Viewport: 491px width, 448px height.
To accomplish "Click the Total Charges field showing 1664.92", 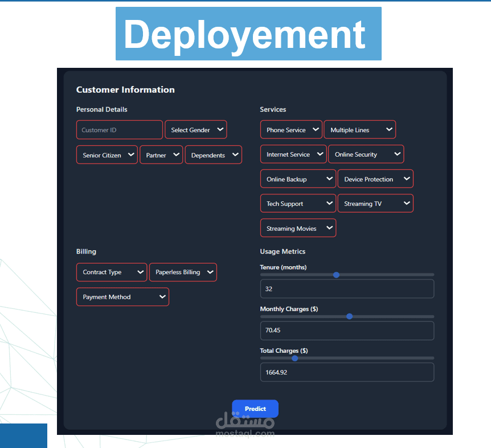I will 347,372.
